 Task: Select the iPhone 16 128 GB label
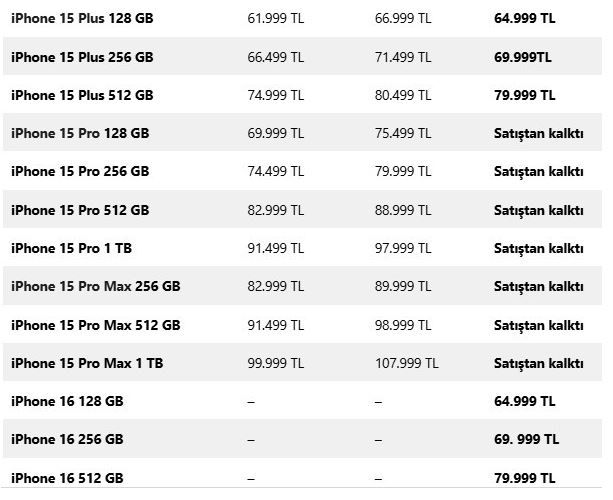coord(68,401)
